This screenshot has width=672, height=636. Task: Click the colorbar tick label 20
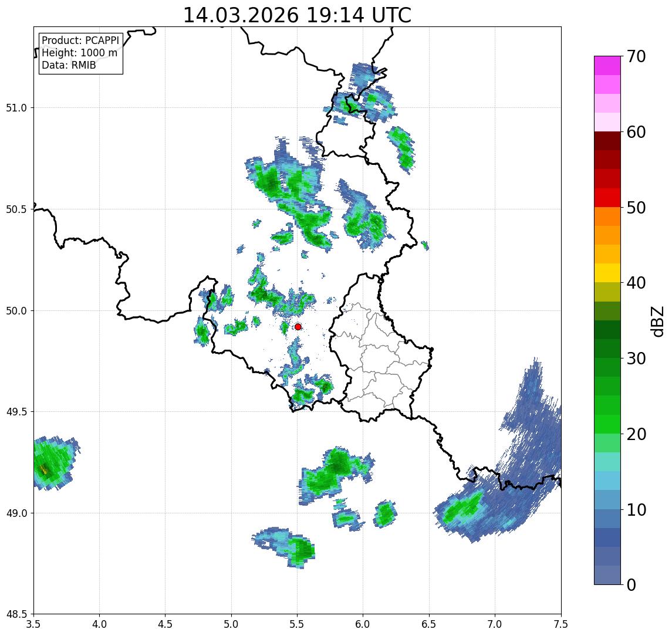pyautogui.click(x=636, y=434)
